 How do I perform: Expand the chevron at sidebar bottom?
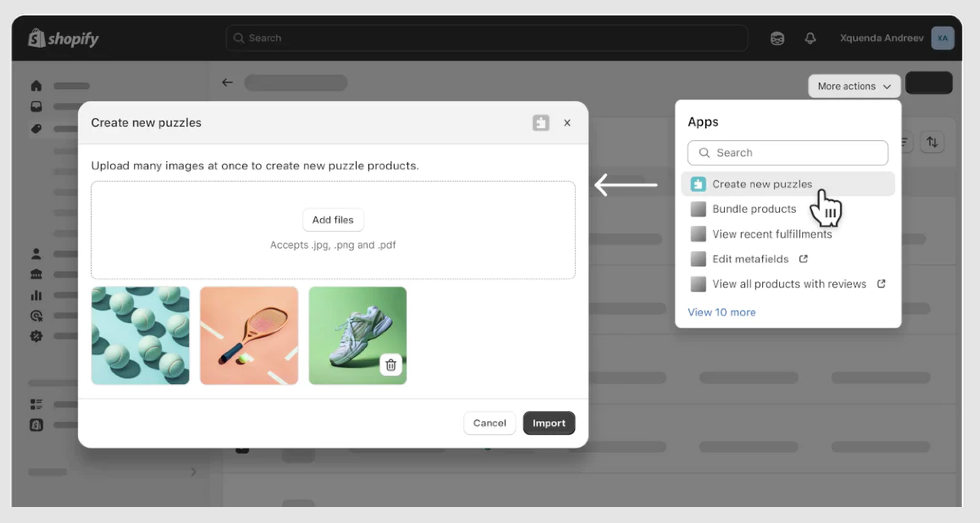(193, 472)
